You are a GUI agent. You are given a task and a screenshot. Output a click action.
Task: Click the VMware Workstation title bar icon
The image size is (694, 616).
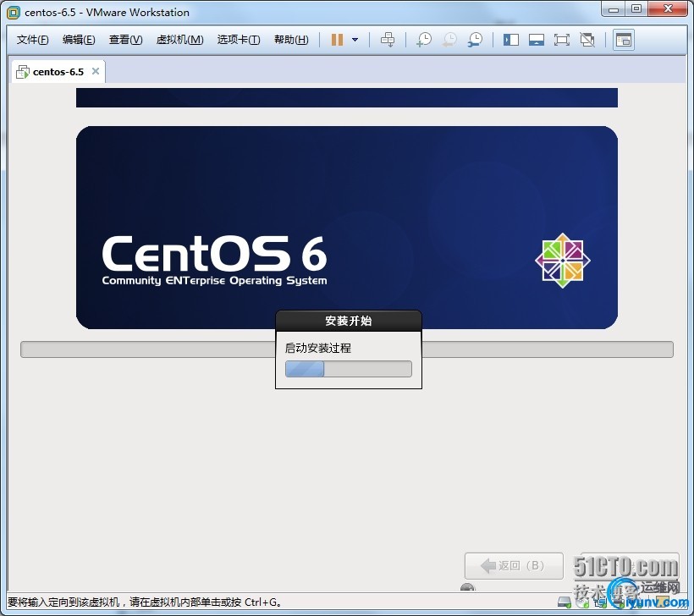pos(14,13)
